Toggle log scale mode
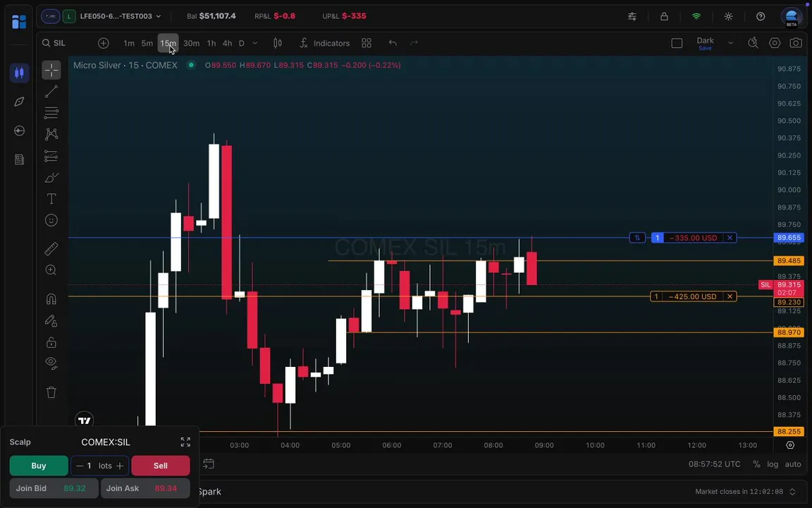Screen dimensions: 812x508 [773, 464]
